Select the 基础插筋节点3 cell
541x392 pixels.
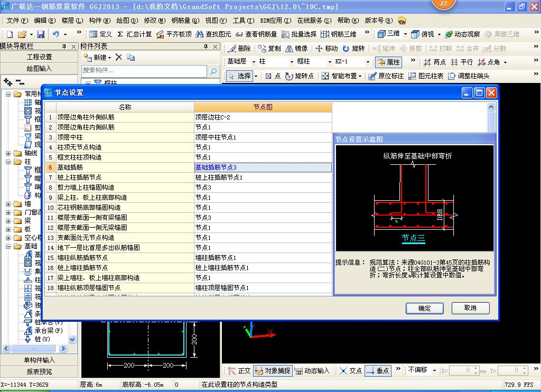point(263,167)
